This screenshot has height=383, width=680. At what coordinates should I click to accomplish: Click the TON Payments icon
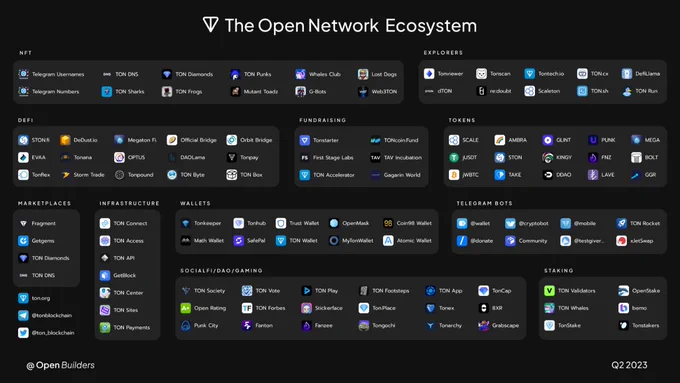(x=105, y=327)
